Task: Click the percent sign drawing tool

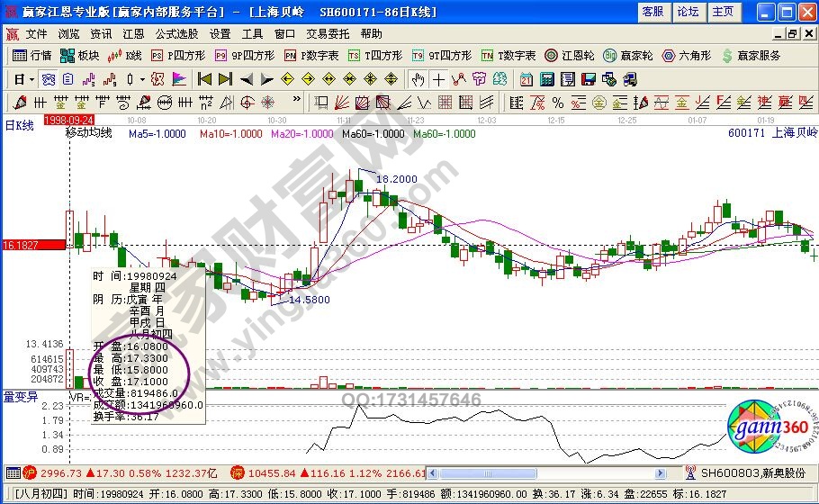Action: (x=557, y=102)
